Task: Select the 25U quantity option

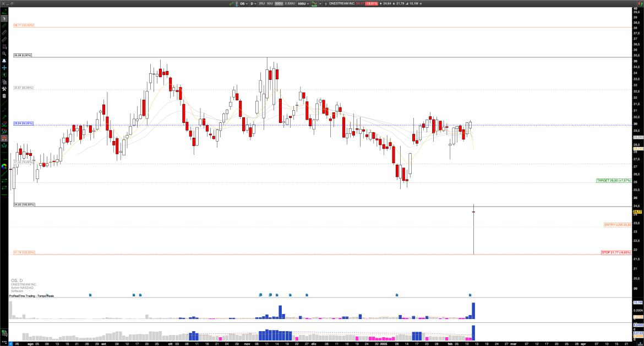Action: (261, 4)
